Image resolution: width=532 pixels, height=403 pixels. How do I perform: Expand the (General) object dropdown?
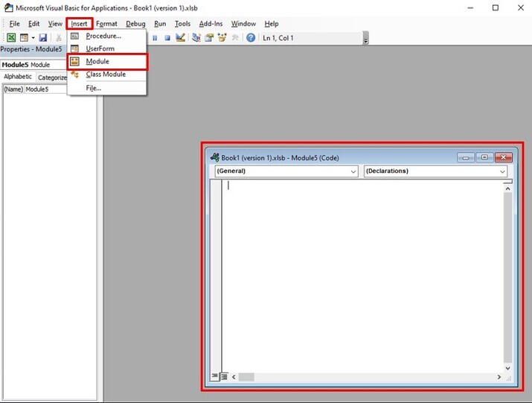pyautogui.click(x=353, y=171)
